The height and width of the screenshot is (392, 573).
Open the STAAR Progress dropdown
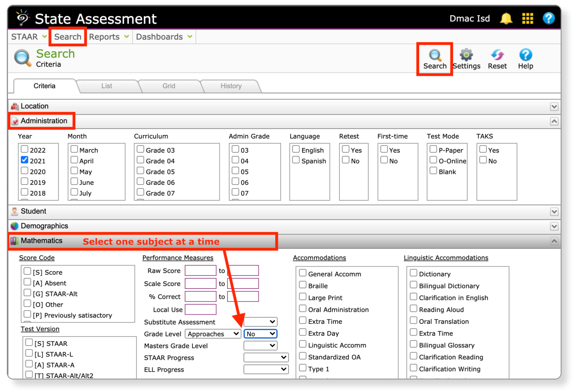coord(266,357)
